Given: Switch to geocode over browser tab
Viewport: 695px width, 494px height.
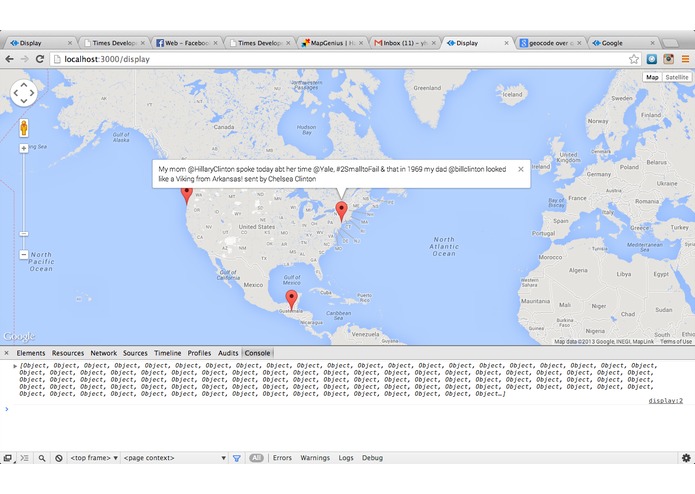Looking at the screenshot, I should pos(550,43).
